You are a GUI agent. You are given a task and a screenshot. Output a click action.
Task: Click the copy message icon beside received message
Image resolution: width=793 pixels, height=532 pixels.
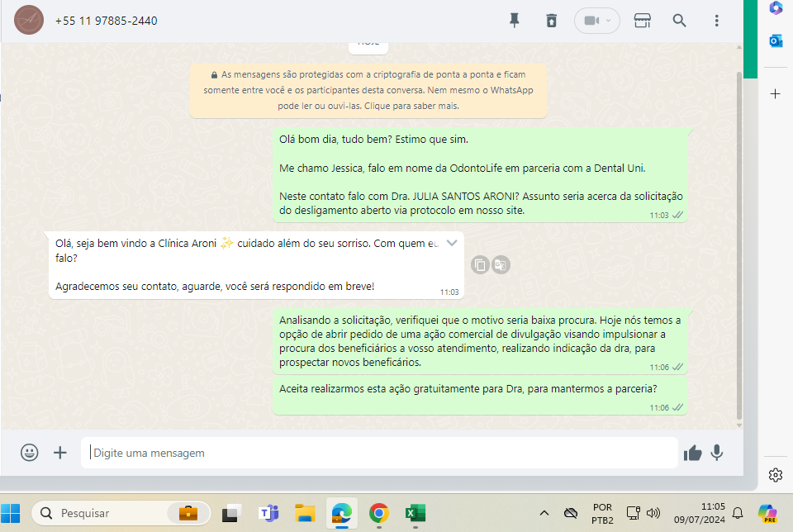click(x=480, y=264)
